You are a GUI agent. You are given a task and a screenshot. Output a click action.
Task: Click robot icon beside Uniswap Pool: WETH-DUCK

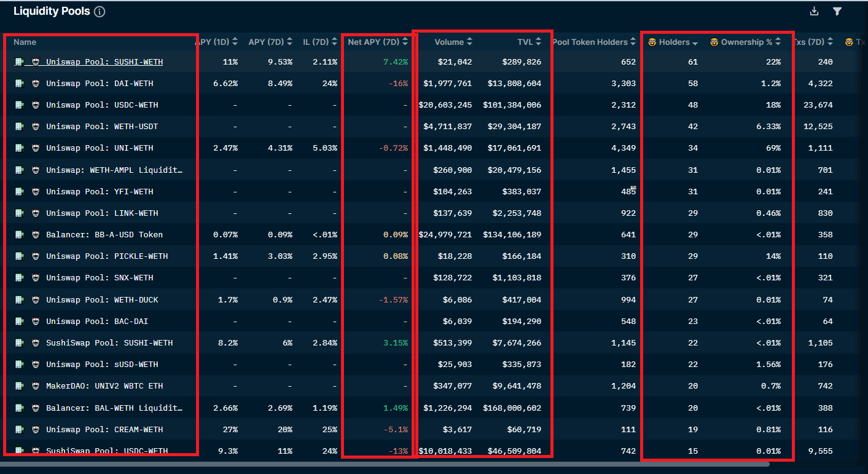(35, 300)
